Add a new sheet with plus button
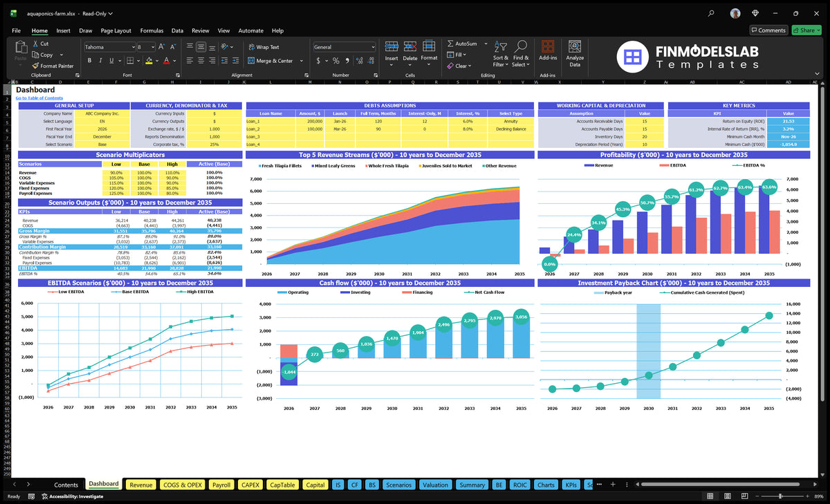 coord(612,485)
